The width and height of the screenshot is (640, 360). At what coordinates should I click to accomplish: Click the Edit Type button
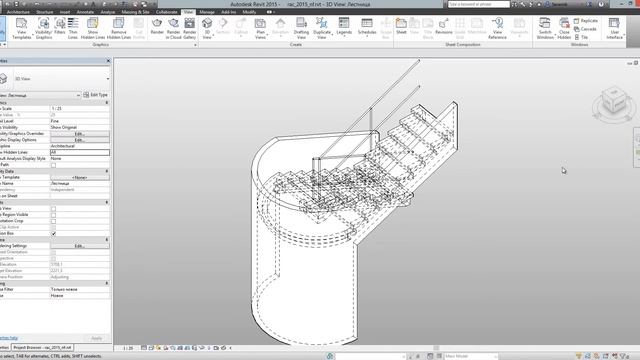coord(96,95)
